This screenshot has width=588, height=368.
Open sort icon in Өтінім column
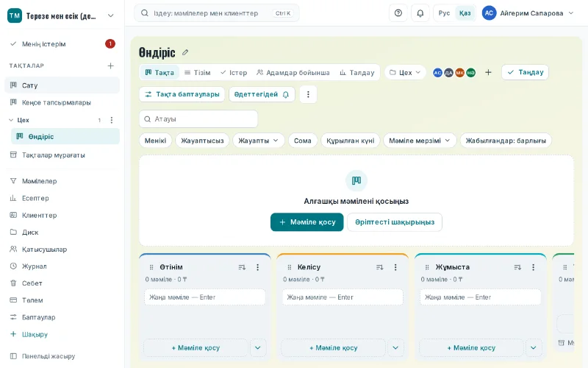coord(242,267)
